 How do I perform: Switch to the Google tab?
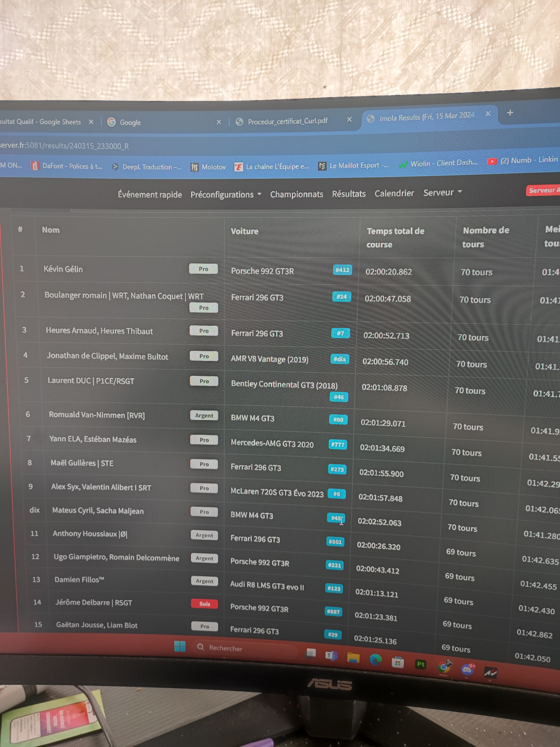point(130,122)
